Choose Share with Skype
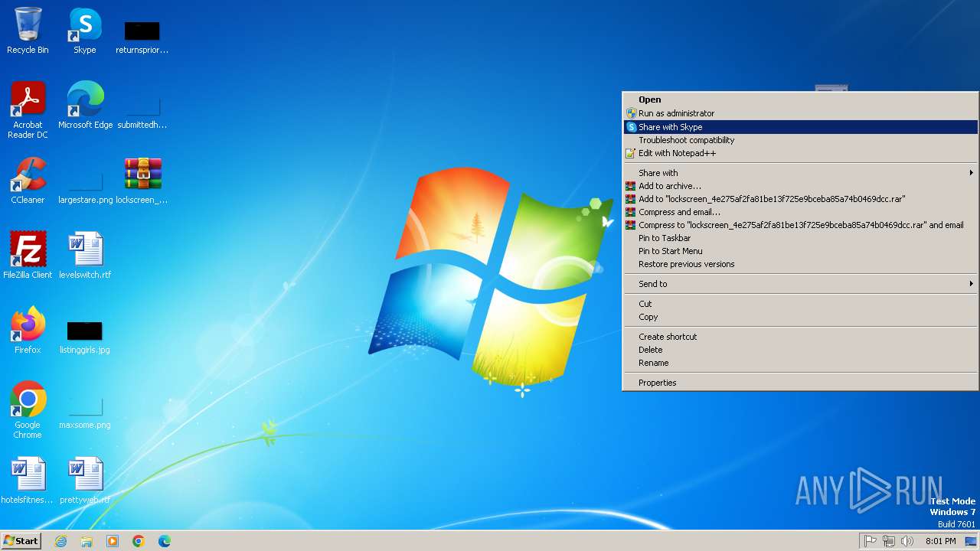 tap(801, 127)
